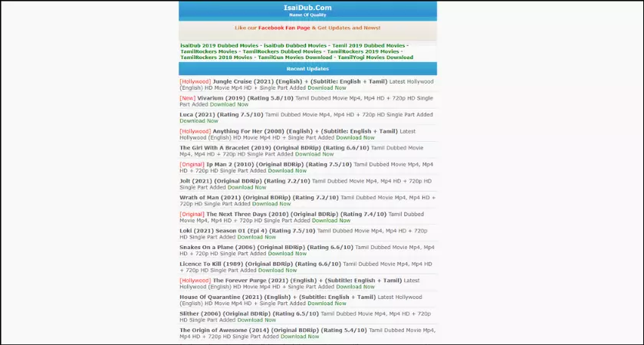Click the [Hollywood] tag on Anything For Her
Screen dimensions: 644x345
(195, 131)
